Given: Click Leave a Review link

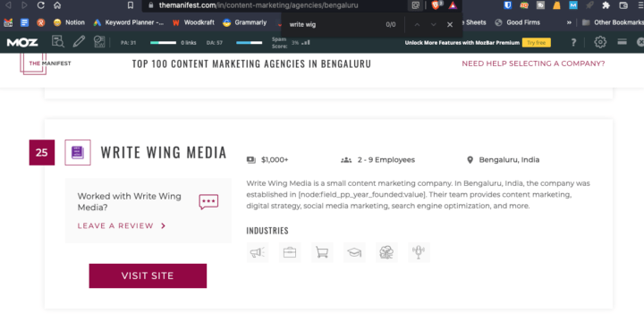Looking at the screenshot, I should coord(122,226).
